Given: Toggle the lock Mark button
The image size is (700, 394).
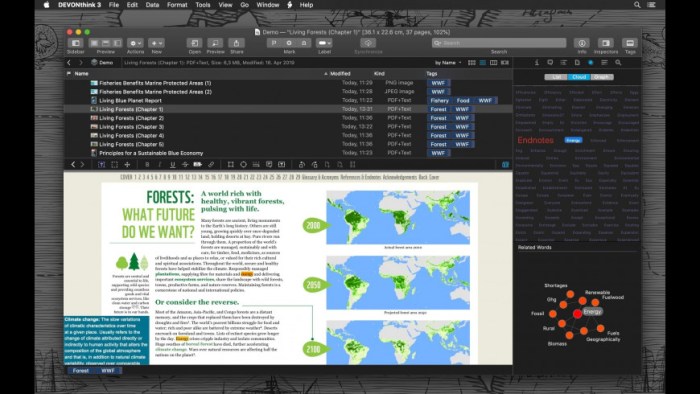Looking at the screenshot, I should [304, 43].
